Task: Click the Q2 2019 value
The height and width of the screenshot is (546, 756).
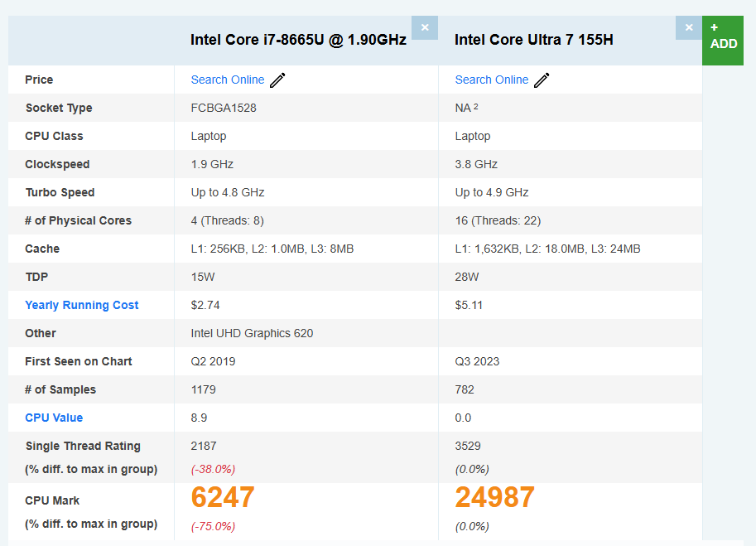Action: (x=213, y=361)
